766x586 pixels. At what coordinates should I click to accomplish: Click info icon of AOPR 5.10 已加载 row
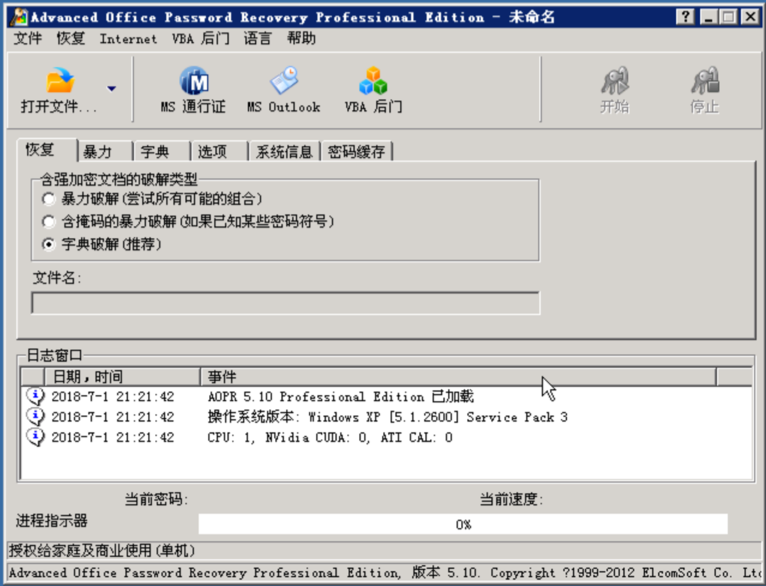pyautogui.click(x=35, y=396)
